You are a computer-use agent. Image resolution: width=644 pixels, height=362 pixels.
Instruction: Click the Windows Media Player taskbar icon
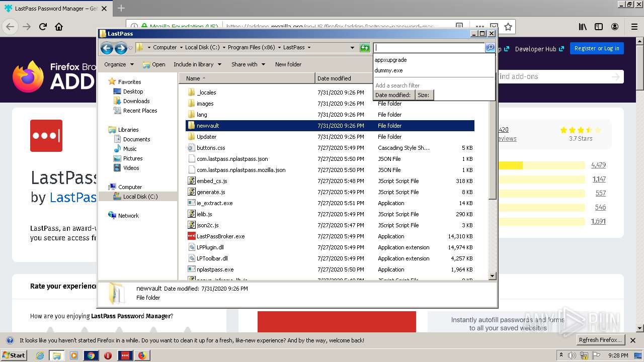tap(74, 355)
